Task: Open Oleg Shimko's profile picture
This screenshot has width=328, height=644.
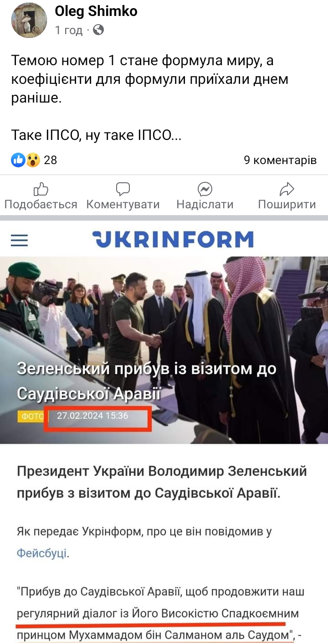Action: coord(29,20)
